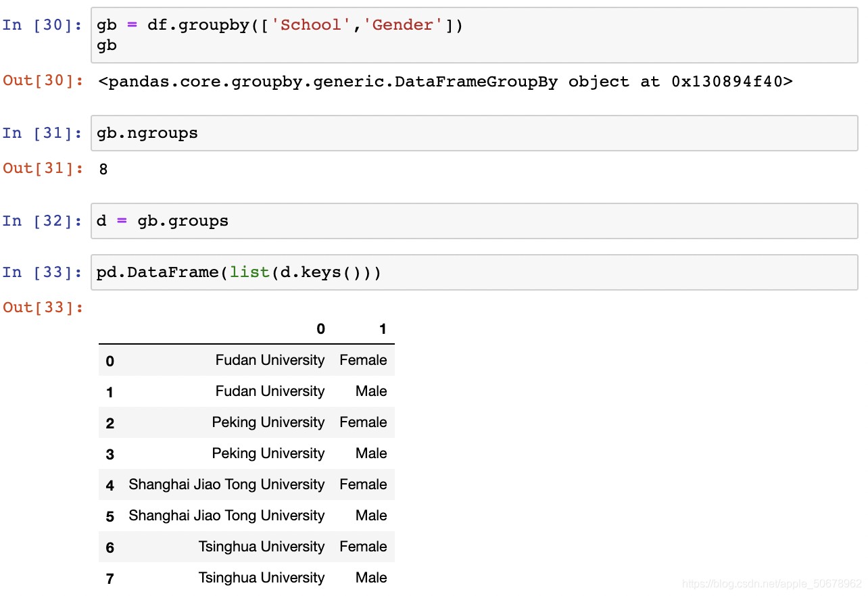The height and width of the screenshot is (596, 868).
Task: Focus the d = gb.groups cell
Action: tap(474, 221)
